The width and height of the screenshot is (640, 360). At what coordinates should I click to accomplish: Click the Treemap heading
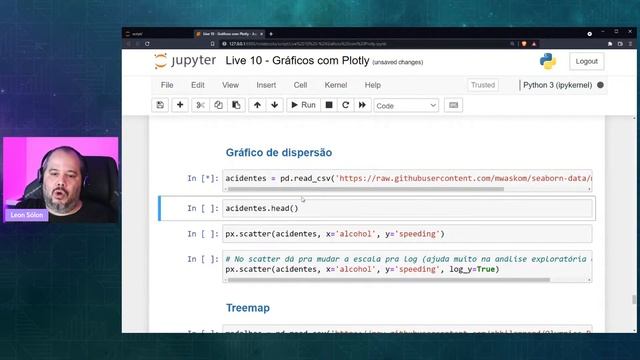coord(248,308)
